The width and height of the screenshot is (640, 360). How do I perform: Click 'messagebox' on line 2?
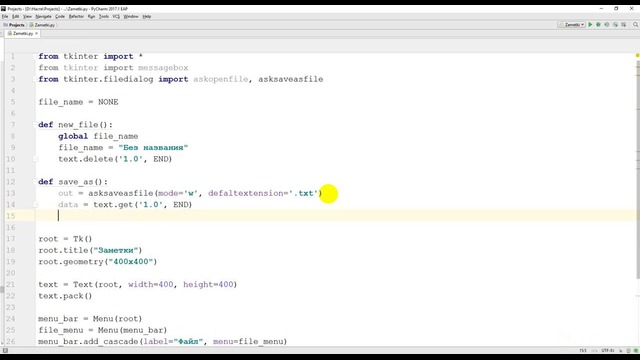[163, 68]
